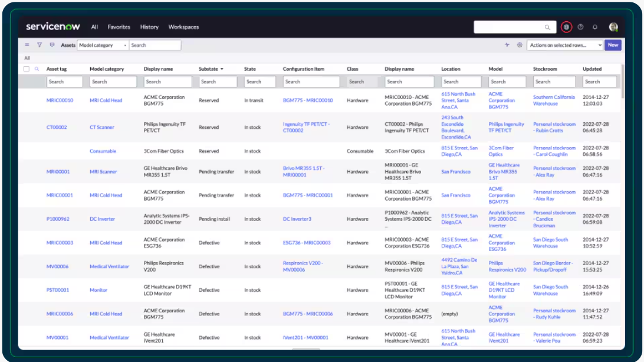
Task: Click the Asset tag column search box
Action: (64, 82)
